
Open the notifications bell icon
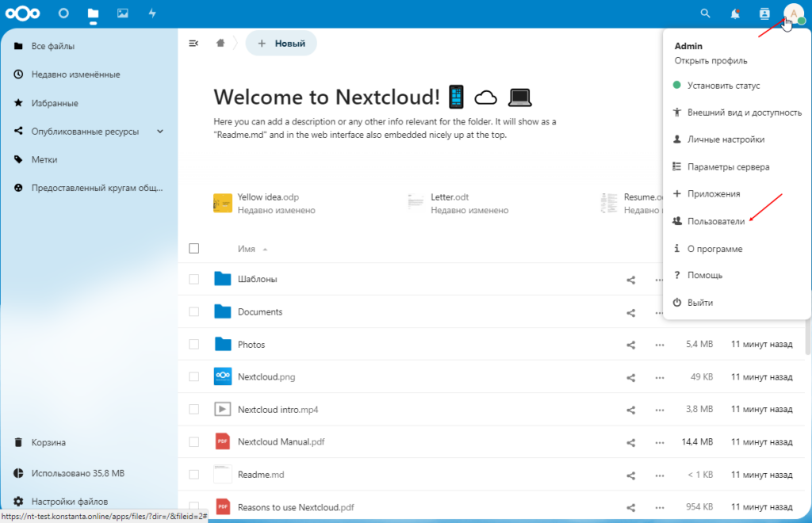click(x=735, y=13)
